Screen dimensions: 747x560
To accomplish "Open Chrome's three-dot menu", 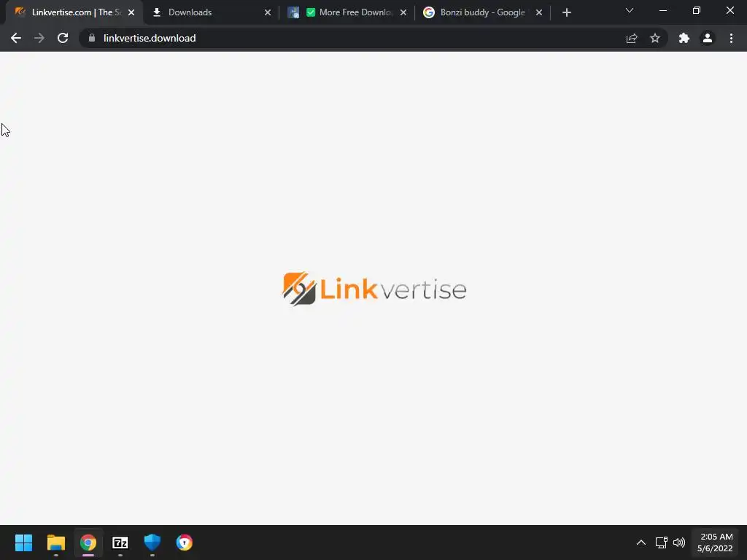I will coord(731,38).
